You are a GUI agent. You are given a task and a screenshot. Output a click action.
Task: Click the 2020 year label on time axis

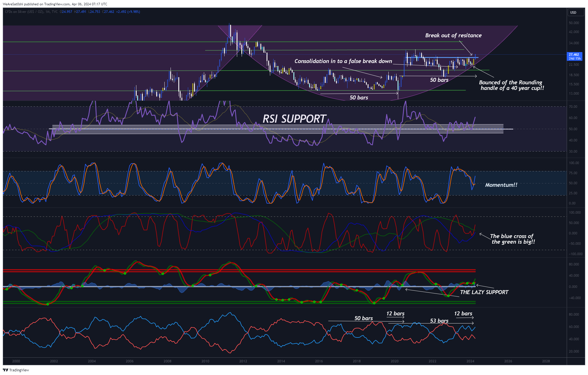(395, 361)
